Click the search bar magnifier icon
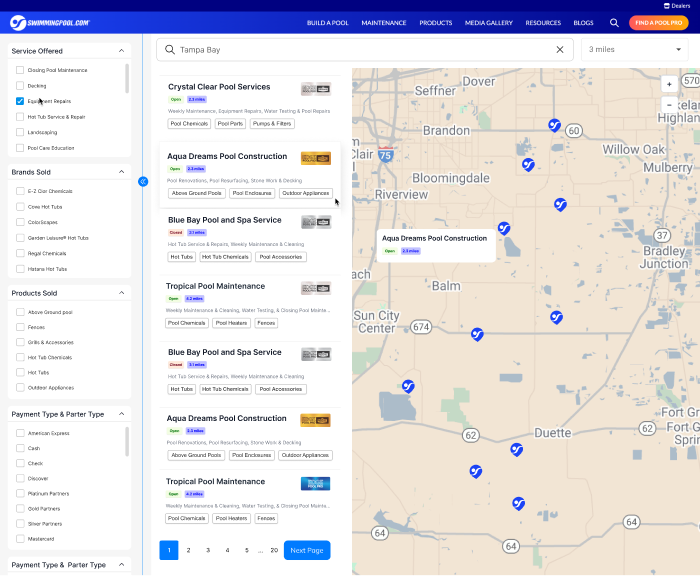700x576 pixels. 170,50
